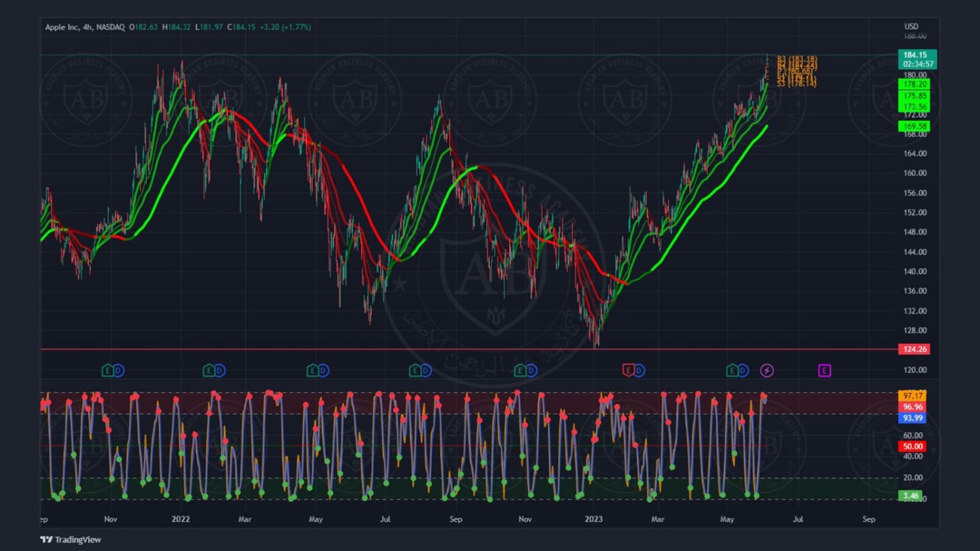The height and width of the screenshot is (551, 980).
Task: Click the 140.00 price scale label
Action: click(915, 272)
